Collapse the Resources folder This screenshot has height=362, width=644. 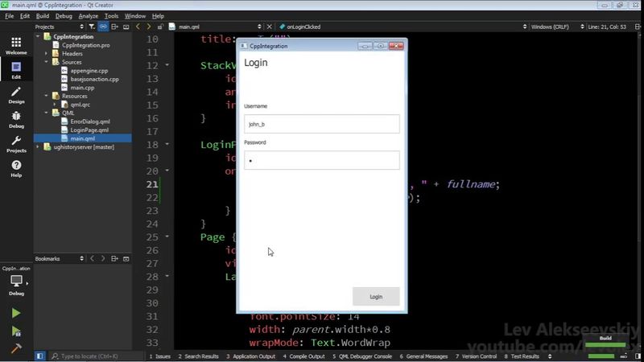tap(47, 96)
